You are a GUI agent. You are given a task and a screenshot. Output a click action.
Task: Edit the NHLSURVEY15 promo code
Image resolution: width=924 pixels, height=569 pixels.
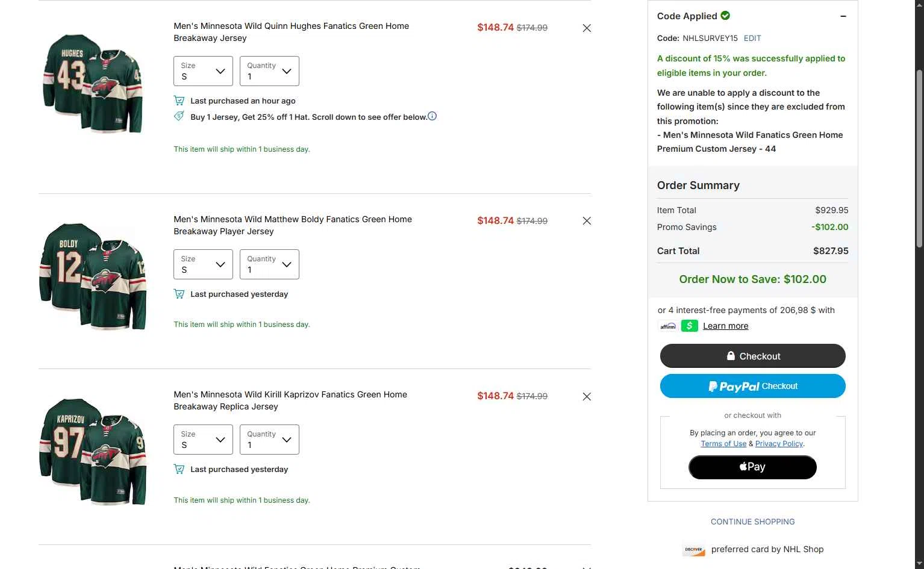coord(752,38)
